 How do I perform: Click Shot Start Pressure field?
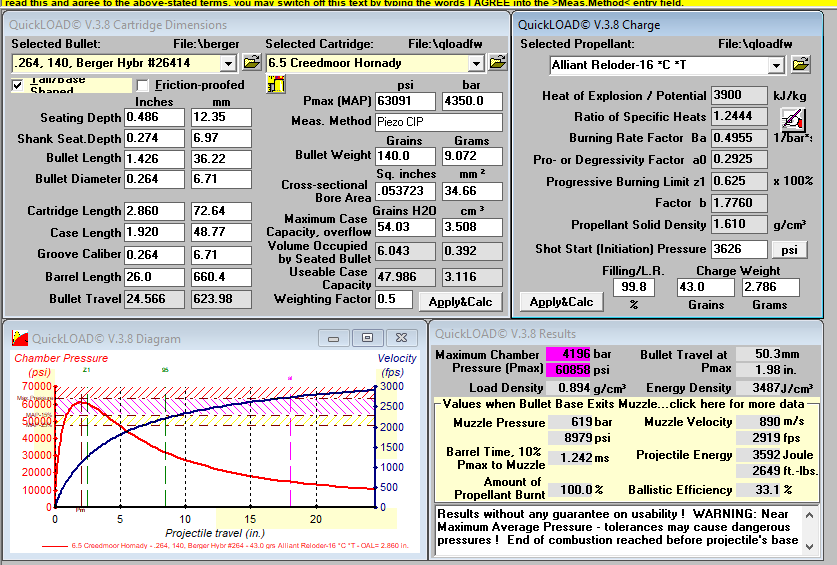739,249
